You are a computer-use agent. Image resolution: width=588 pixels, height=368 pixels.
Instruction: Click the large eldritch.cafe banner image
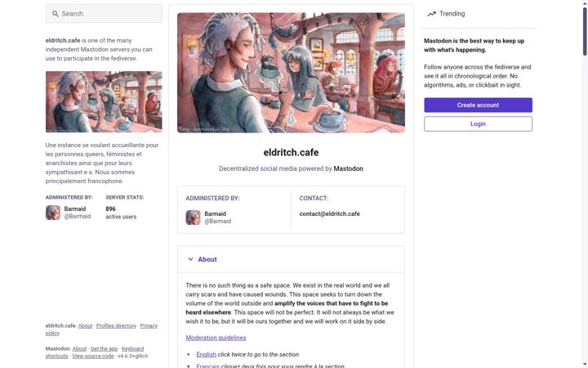[291, 73]
